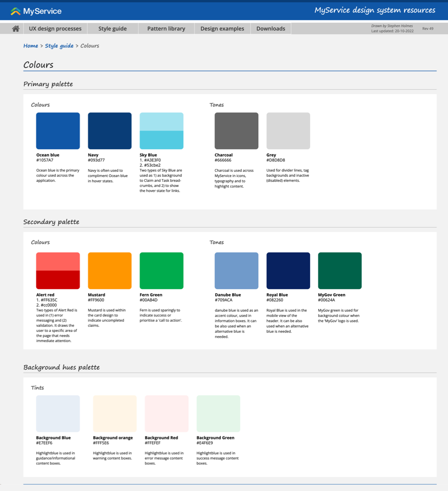
Task: Open the Design examples menu
Action: 222,29
